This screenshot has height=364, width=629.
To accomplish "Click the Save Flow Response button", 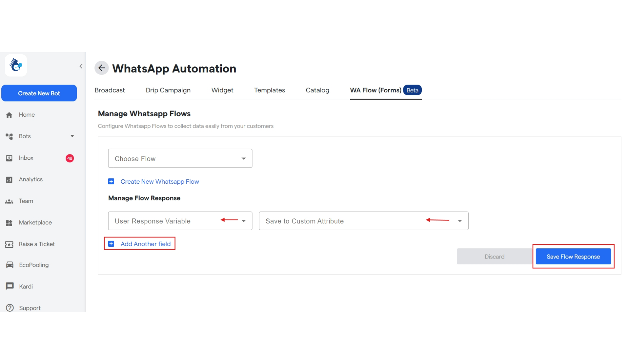I will pyautogui.click(x=573, y=256).
